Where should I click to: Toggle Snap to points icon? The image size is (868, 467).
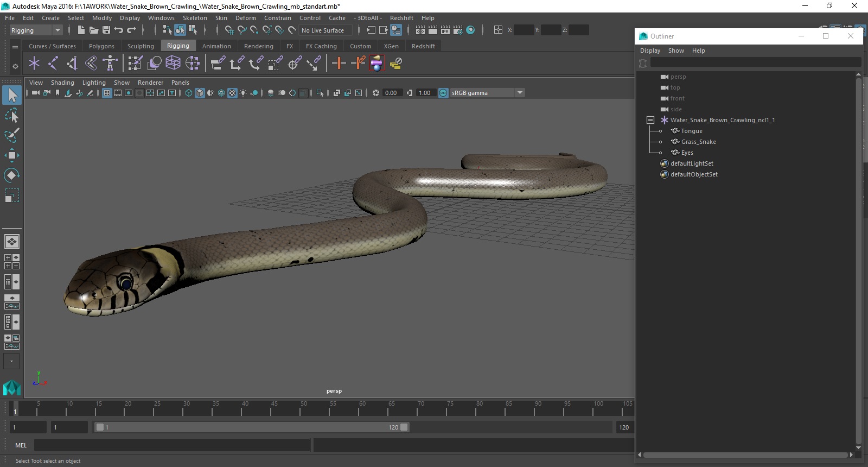point(254,30)
